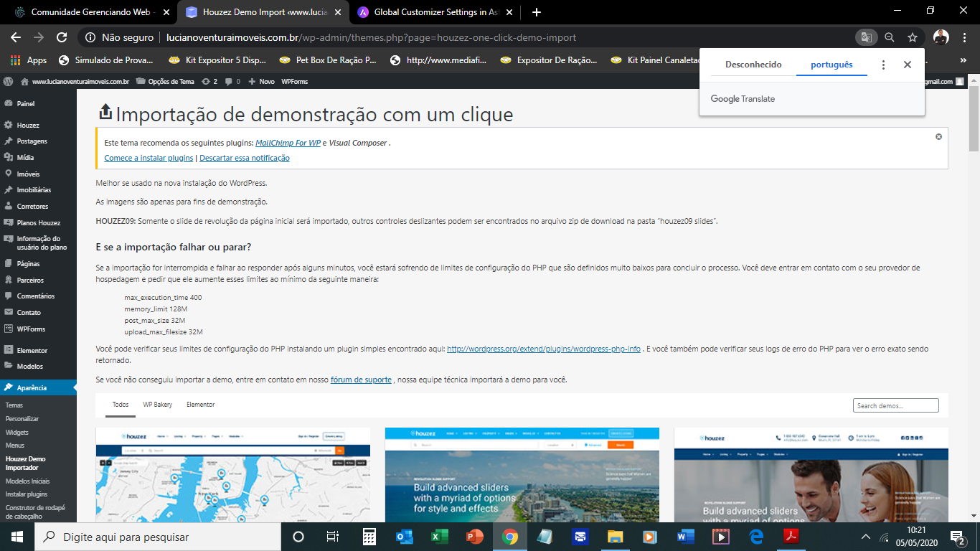Switch to Desconhecido tab in Translate popup
Image resolution: width=980 pixels, height=551 pixels.
pyautogui.click(x=753, y=65)
